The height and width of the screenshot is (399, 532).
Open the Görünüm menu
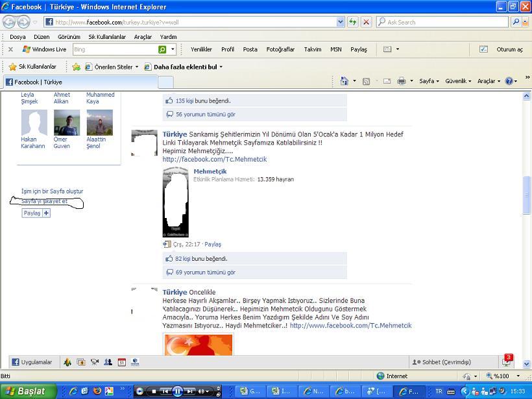(x=69, y=37)
